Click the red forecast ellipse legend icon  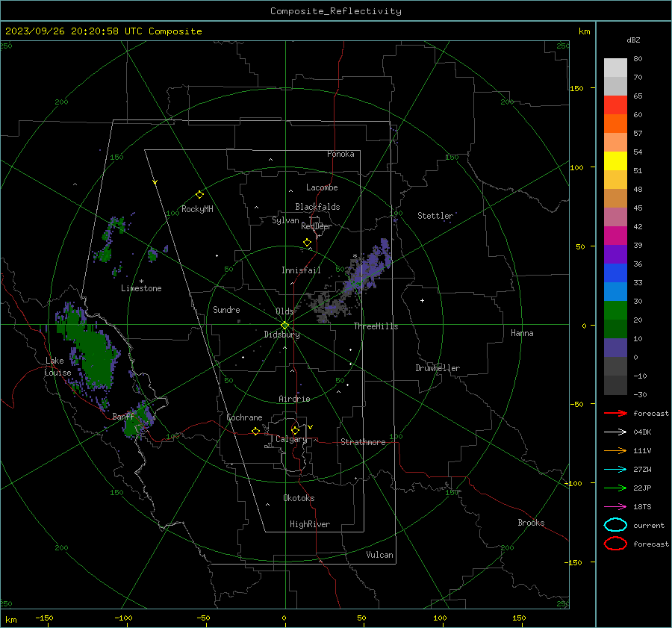615,544
